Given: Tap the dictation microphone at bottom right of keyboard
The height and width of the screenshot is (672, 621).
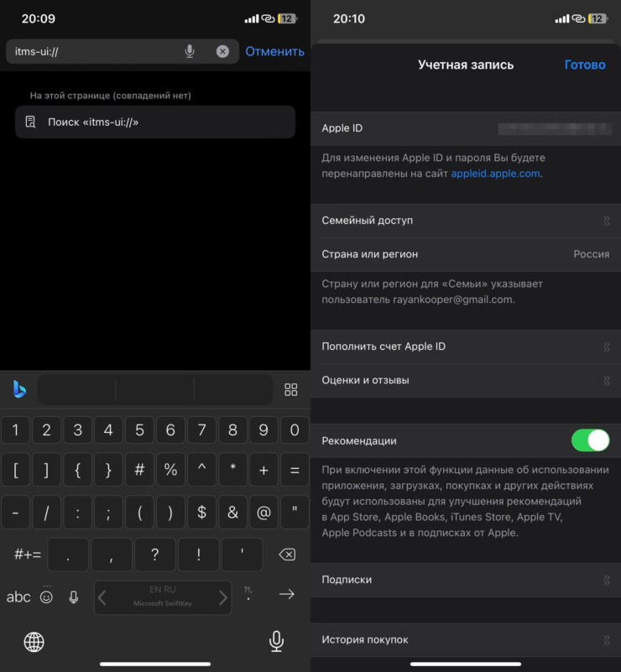Looking at the screenshot, I should pyautogui.click(x=276, y=642).
